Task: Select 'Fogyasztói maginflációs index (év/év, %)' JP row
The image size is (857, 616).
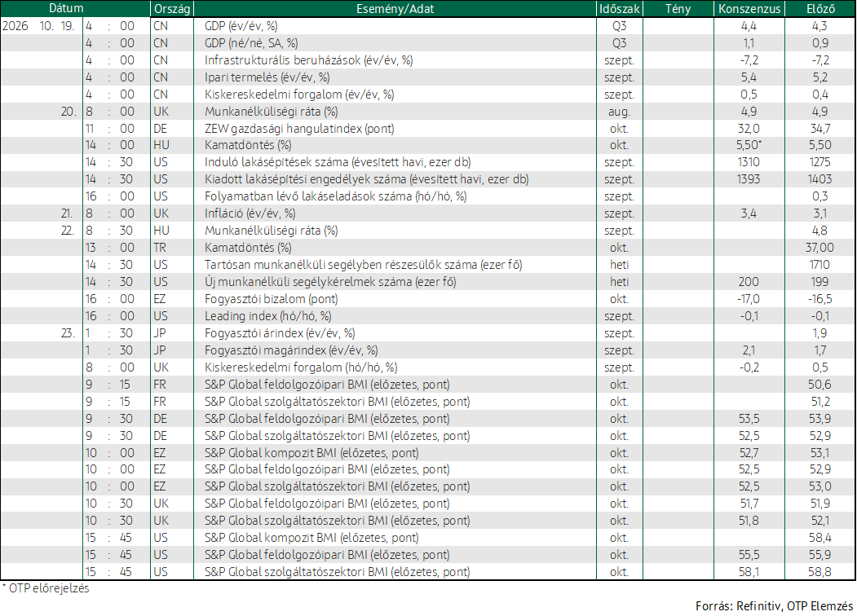Action: 291,350
